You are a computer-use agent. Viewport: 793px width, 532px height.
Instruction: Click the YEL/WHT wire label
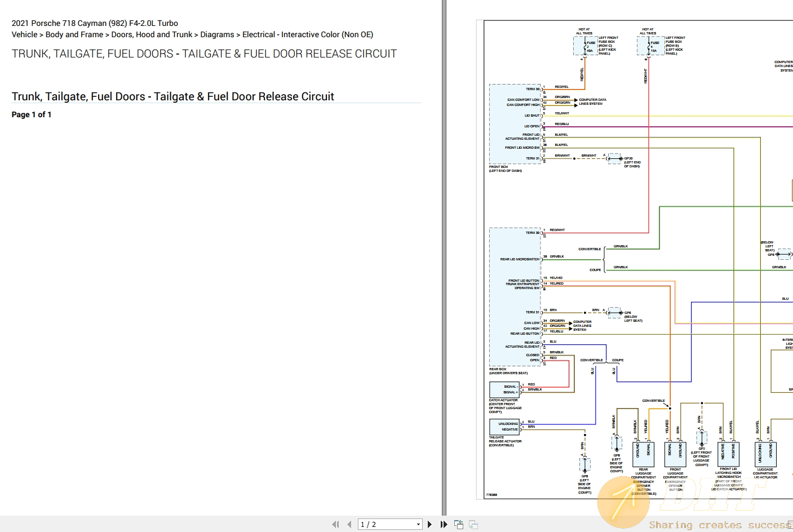562,113
